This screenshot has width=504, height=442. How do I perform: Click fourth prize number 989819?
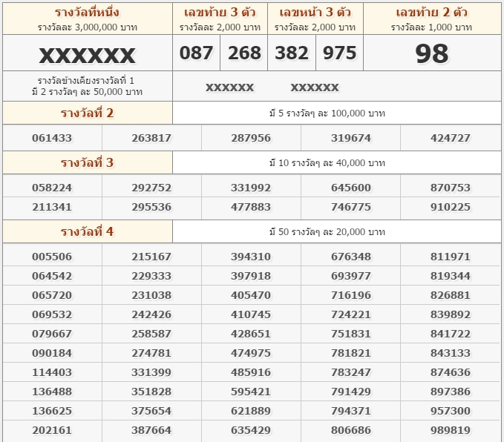pos(451,430)
